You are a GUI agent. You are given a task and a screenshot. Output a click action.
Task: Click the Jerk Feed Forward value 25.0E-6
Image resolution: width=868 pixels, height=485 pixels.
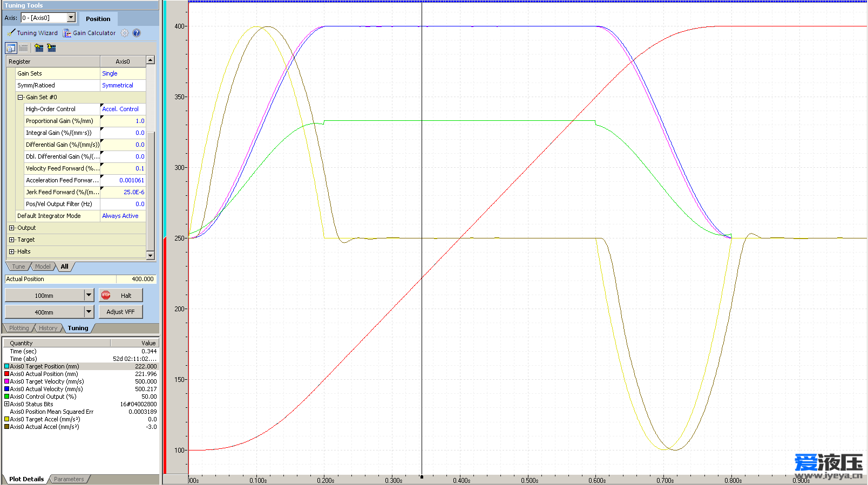123,192
